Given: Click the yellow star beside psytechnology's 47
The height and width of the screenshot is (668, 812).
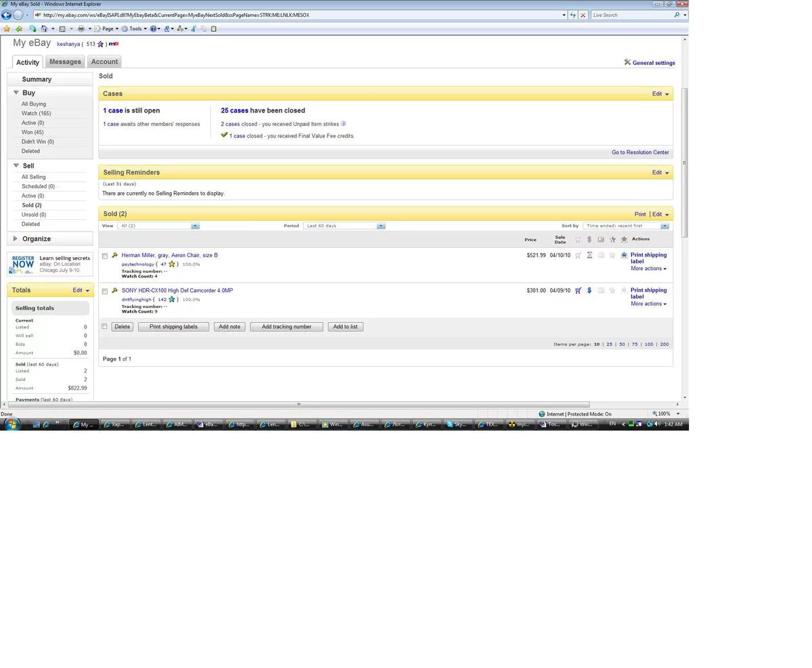Looking at the screenshot, I should coord(172,264).
